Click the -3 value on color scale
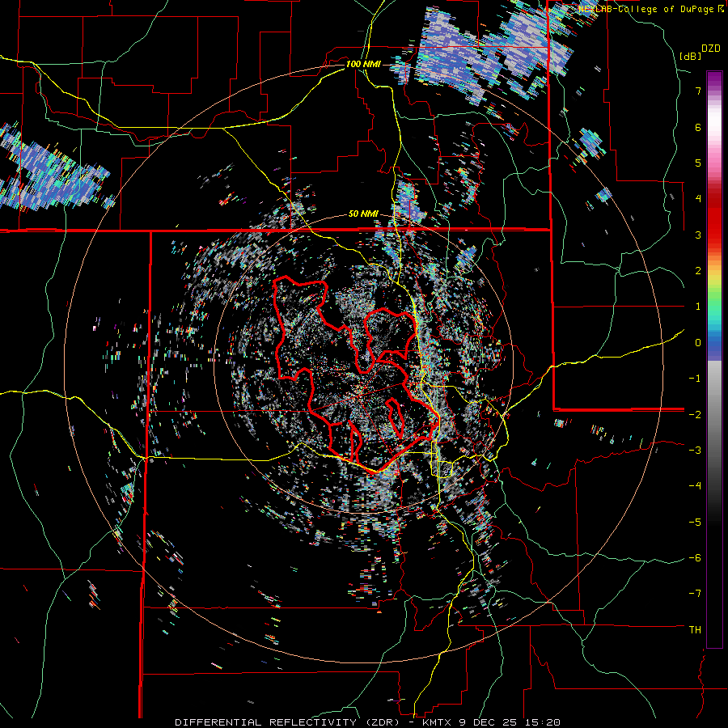 [x=695, y=451]
